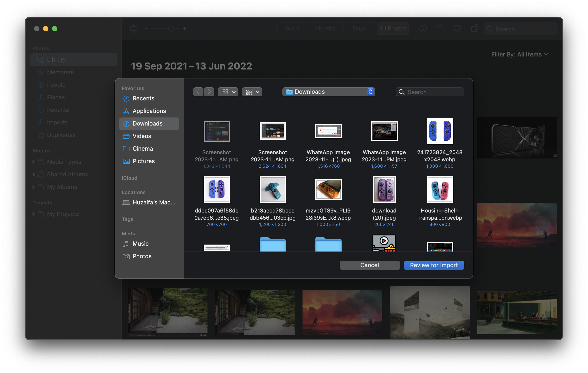This screenshot has width=588, height=373.
Task: Open the Pictures folder in sidebar
Action: pos(144,161)
